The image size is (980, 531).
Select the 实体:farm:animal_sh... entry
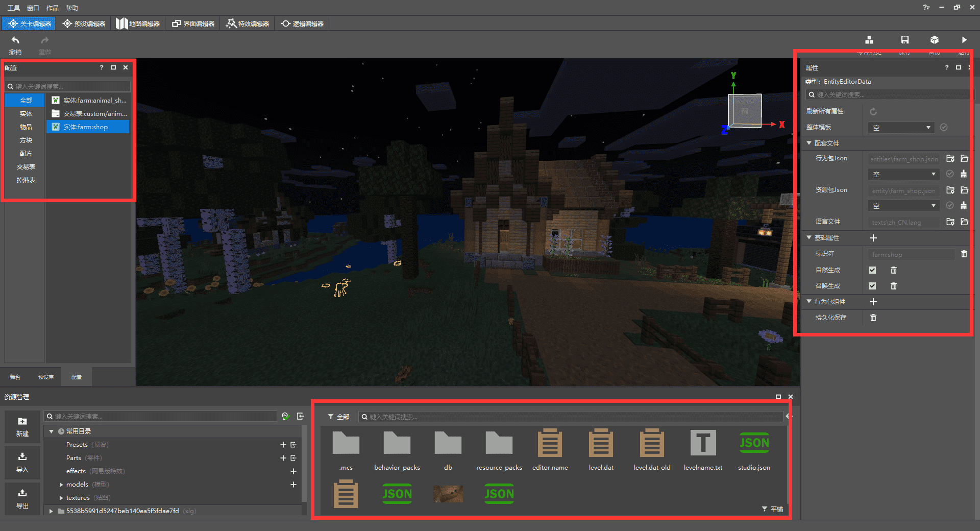pyautogui.click(x=88, y=101)
